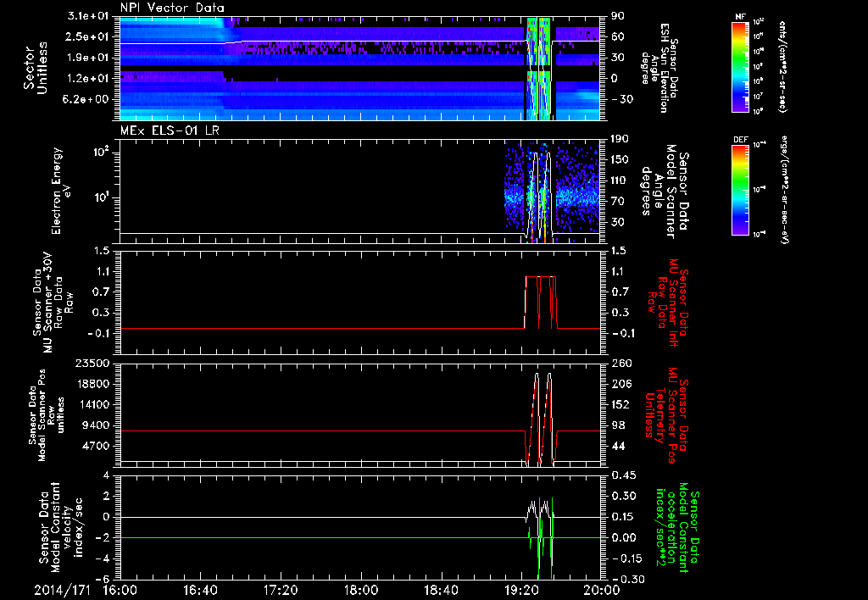868x600 pixels.
Task: Click the red pulse in the MU Scanner +30V plot
Action: [x=541, y=303]
